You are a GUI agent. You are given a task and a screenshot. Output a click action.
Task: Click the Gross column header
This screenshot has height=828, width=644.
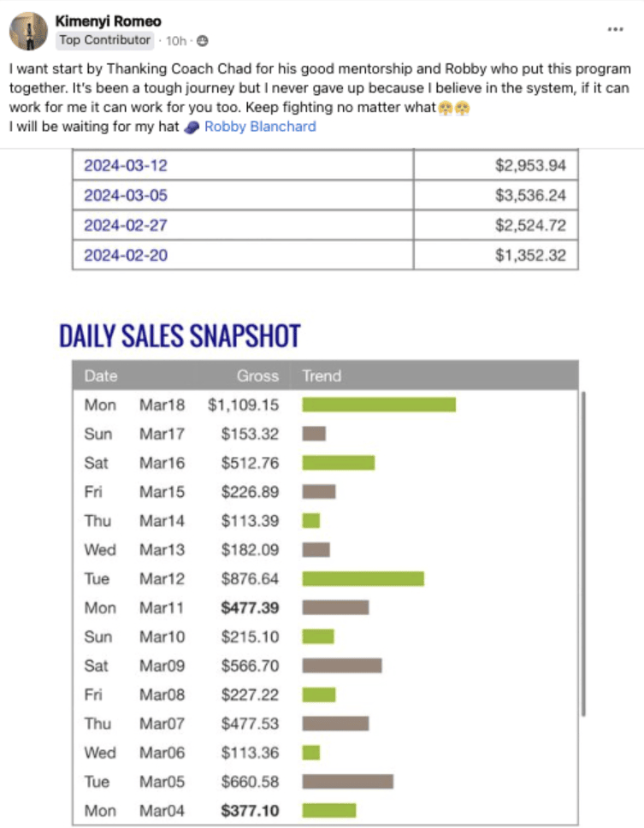257,376
